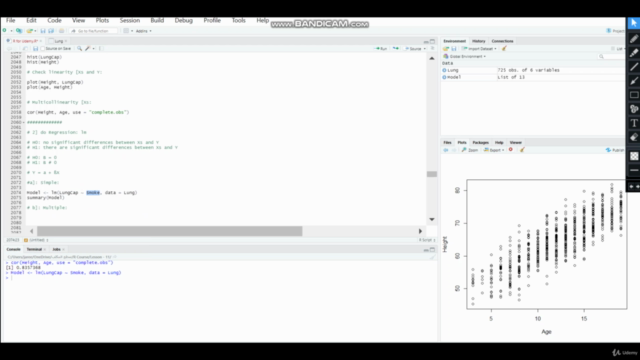Viewport: 640px width, 360px height.
Task: Switch to the History tab
Action: coord(479,41)
